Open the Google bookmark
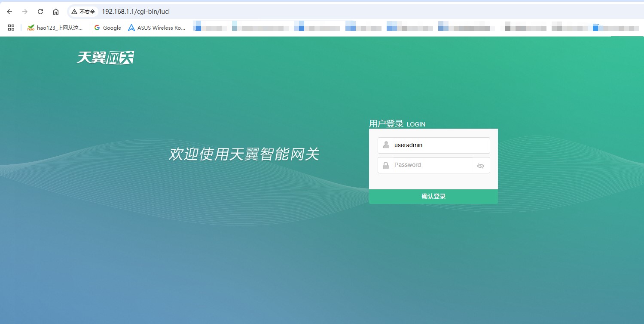This screenshot has height=324, width=644. pos(107,28)
